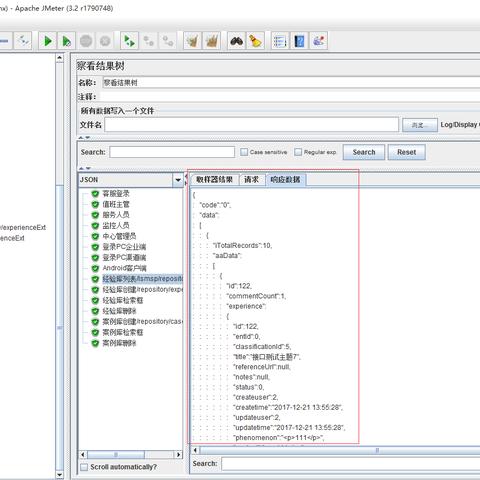Viewport: 480px width, 480px height.
Task: Select 案例库检索框 sample result
Action: [x=122, y=332]
